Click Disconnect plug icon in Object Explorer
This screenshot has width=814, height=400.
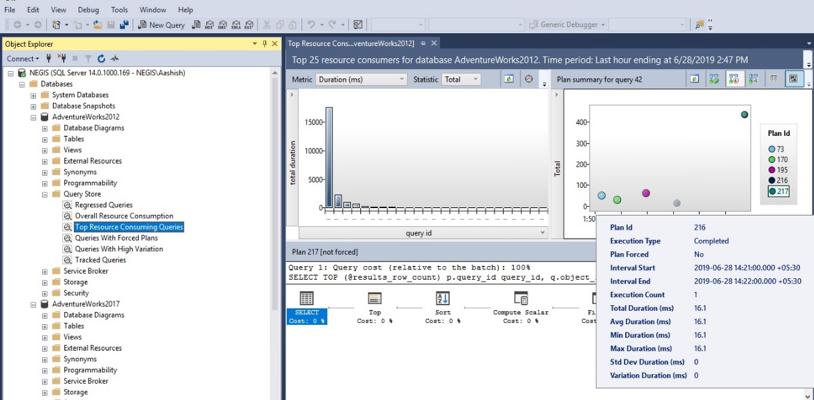[x=62, y=59]
